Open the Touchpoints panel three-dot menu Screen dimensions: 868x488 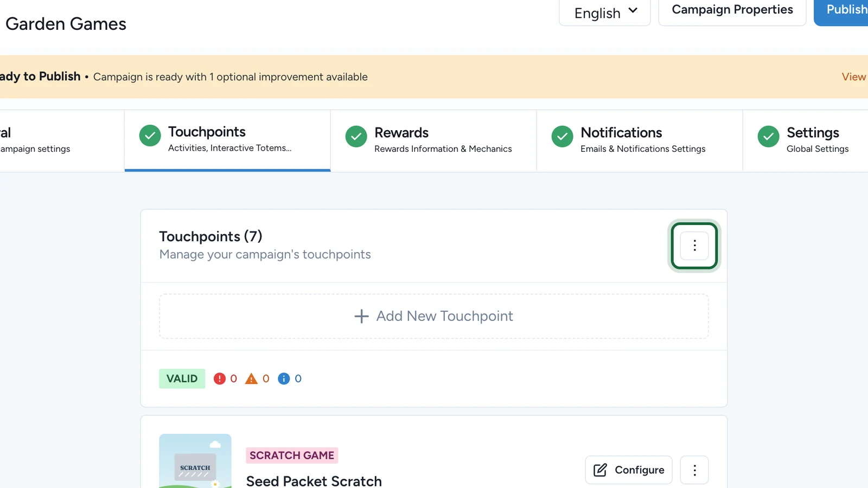[694, 246]
